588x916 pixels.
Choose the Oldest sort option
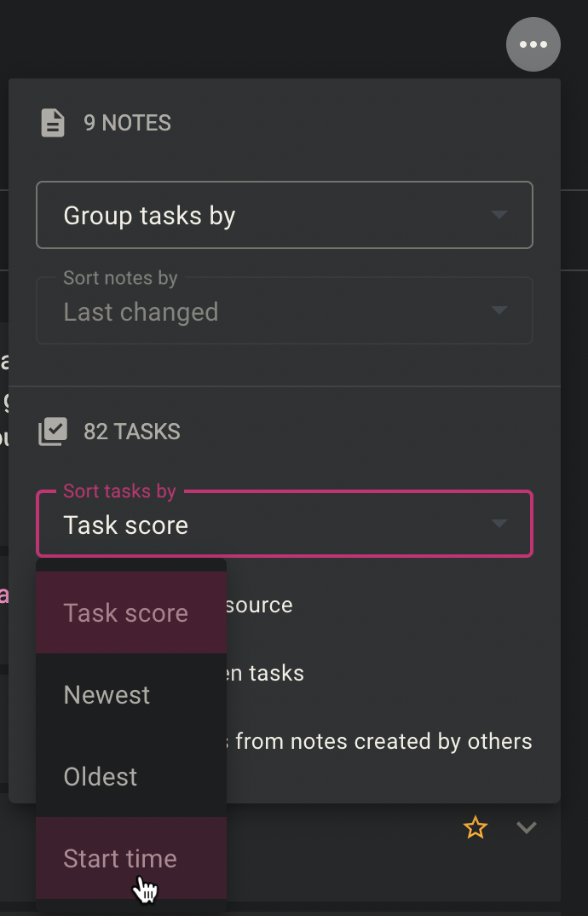(x=101, y=776)
